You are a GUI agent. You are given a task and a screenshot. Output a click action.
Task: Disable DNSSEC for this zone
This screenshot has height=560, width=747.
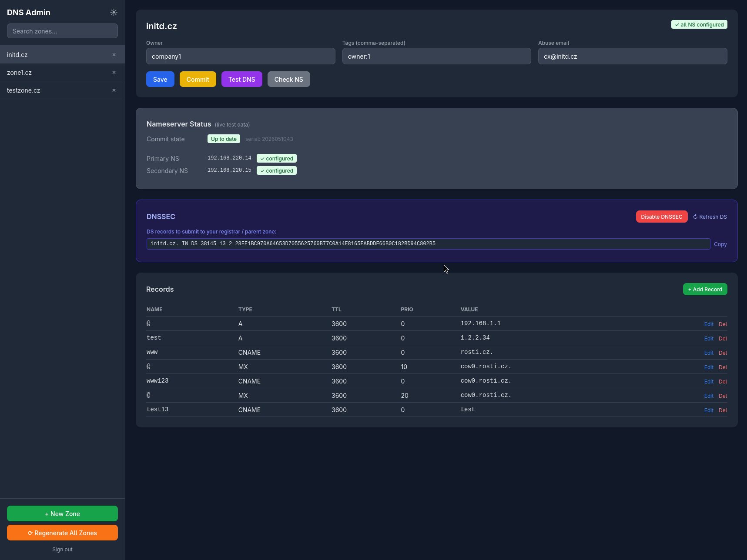pos(661,217)
